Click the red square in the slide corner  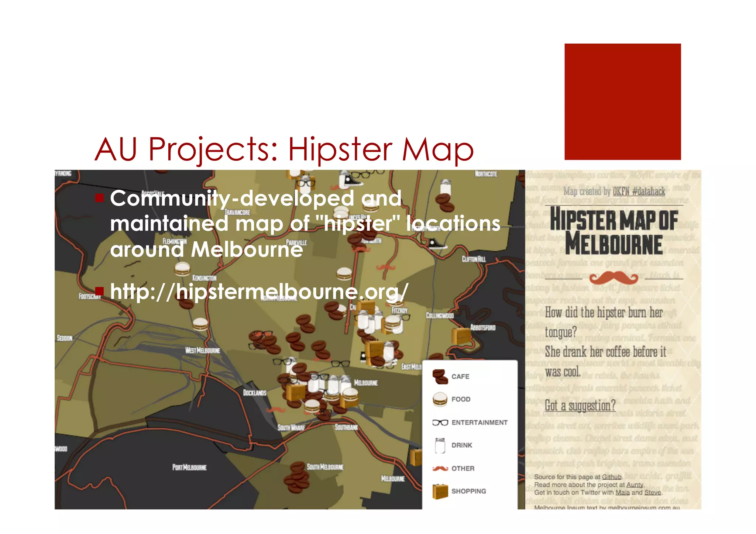(x=622, y=102)
